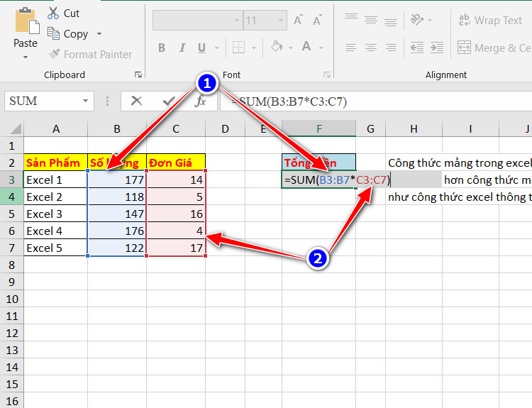
Task: Click Bottom Align icon
Action: point(391,23)
